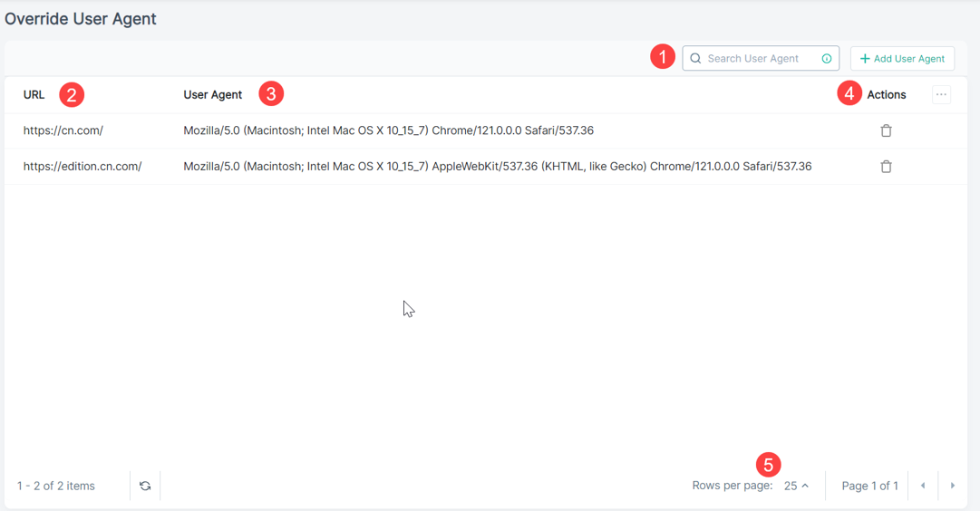Image resolution: width=980 pixels, height=511 pixels.
Task: Click the Override User Agent page title
Action: [81, 19]
